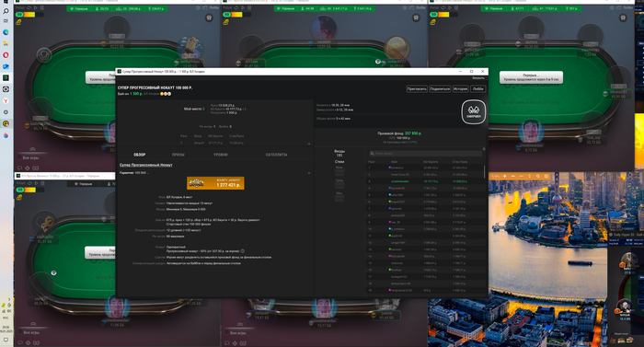The height and width of the screenshot is (347, 644).
Task: Click Перерыв status on 20/25 table bar
Action: [80, 8]
